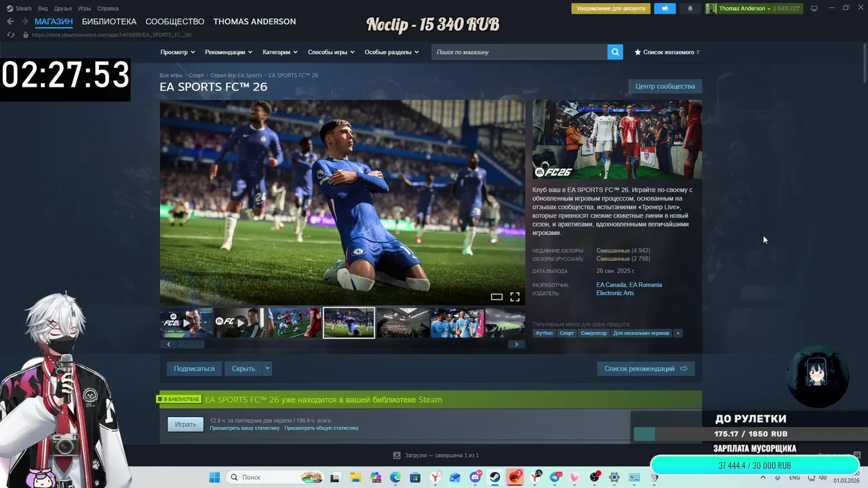Image resolution: width=868 pixels, height=488 pixels.
Task: Click the Windows taskbar Поиск search box
Action: (x=275, y=477)
